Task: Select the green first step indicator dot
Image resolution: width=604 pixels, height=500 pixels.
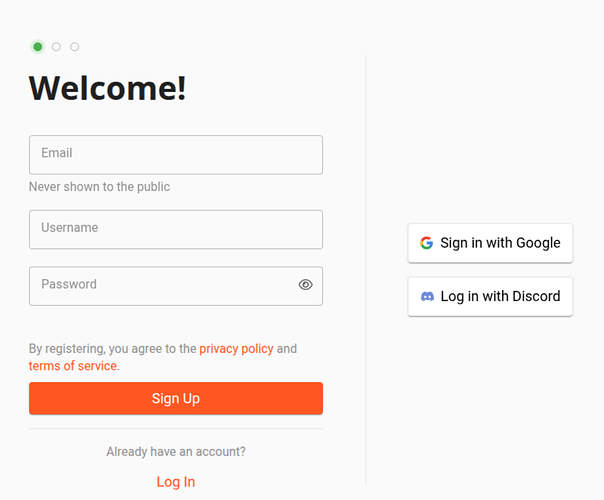Action: (38, 47)
